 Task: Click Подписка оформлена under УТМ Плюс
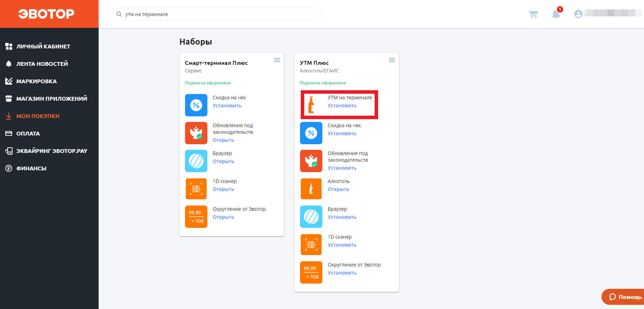[323, 83]
